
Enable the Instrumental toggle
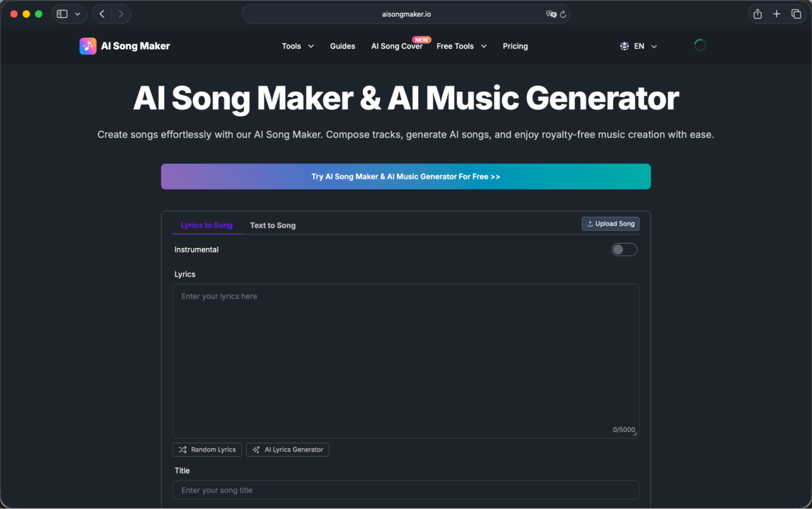[x=624, y=249]
